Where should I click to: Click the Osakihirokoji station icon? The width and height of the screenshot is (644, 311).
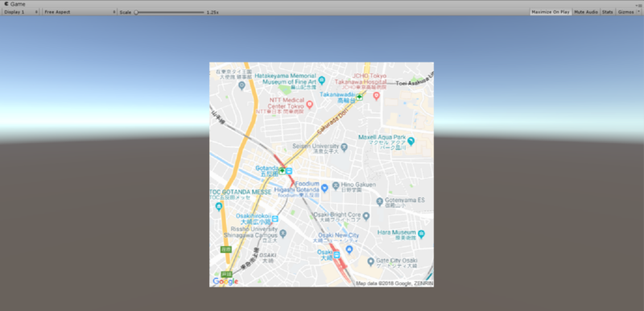tap(275, 218)
